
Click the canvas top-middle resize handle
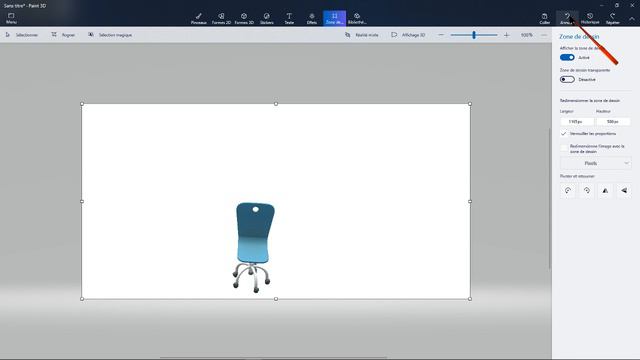[x=276, y=104]
